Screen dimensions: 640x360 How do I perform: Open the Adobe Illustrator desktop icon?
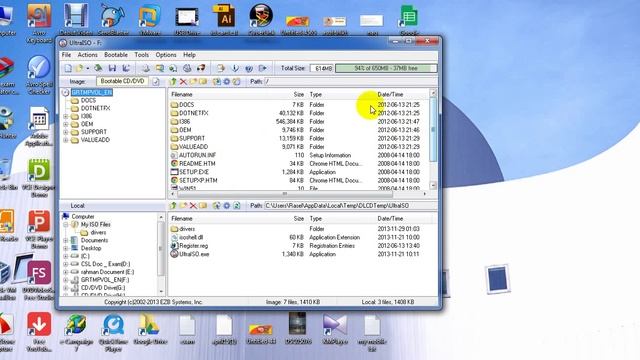point(224,19)
